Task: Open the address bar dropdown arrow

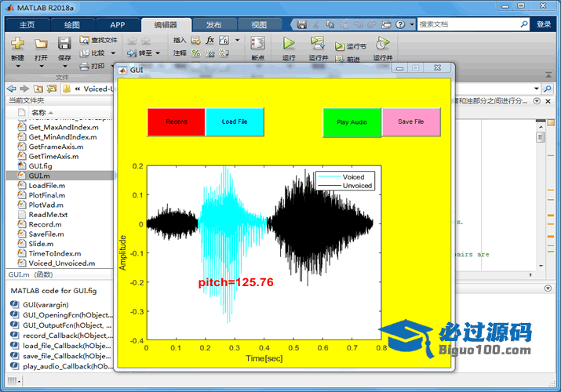Action: tap(537, 89)
